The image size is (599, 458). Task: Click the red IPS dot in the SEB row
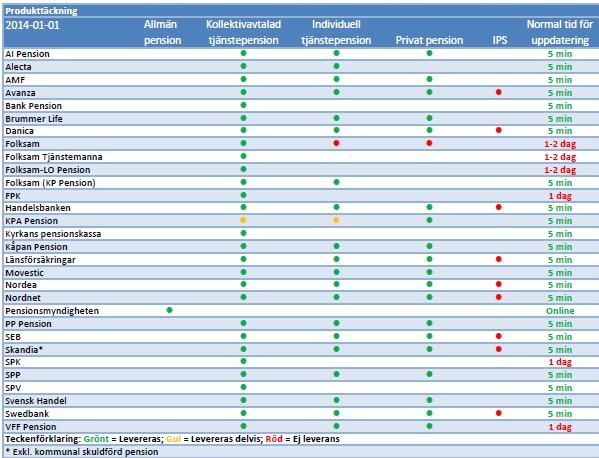point(499,336)
